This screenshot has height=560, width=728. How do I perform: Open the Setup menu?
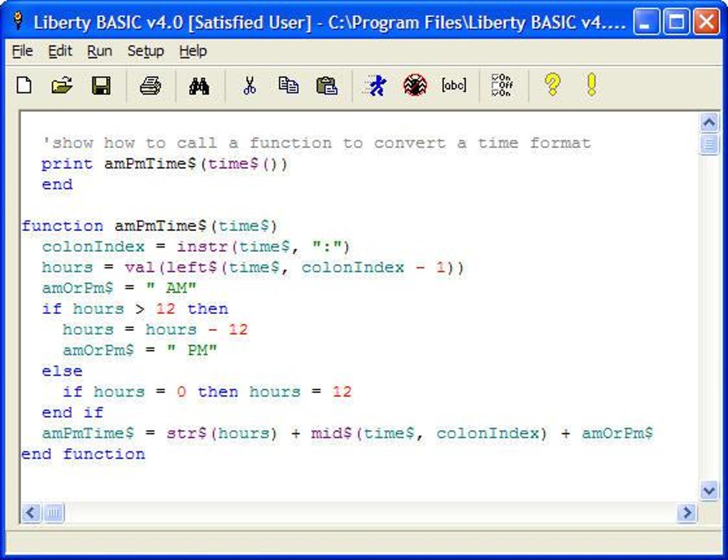click(x=146, y=51)
